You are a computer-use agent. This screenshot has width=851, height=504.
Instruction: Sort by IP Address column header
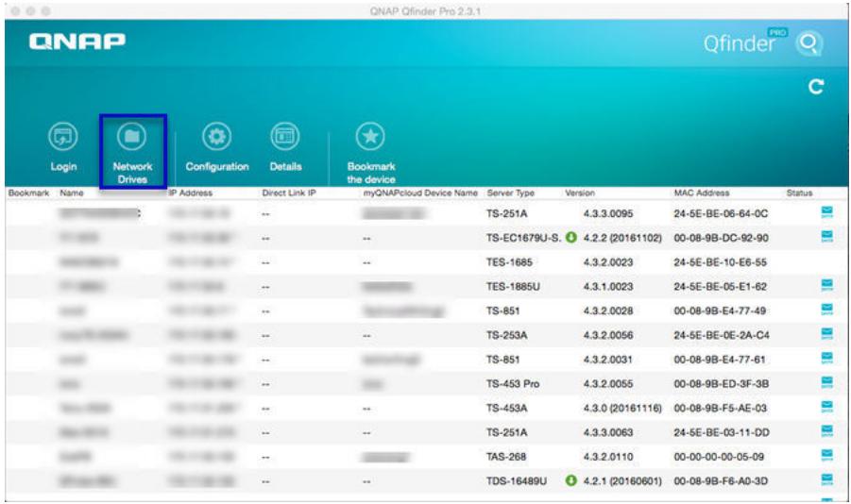click(190, 193)
